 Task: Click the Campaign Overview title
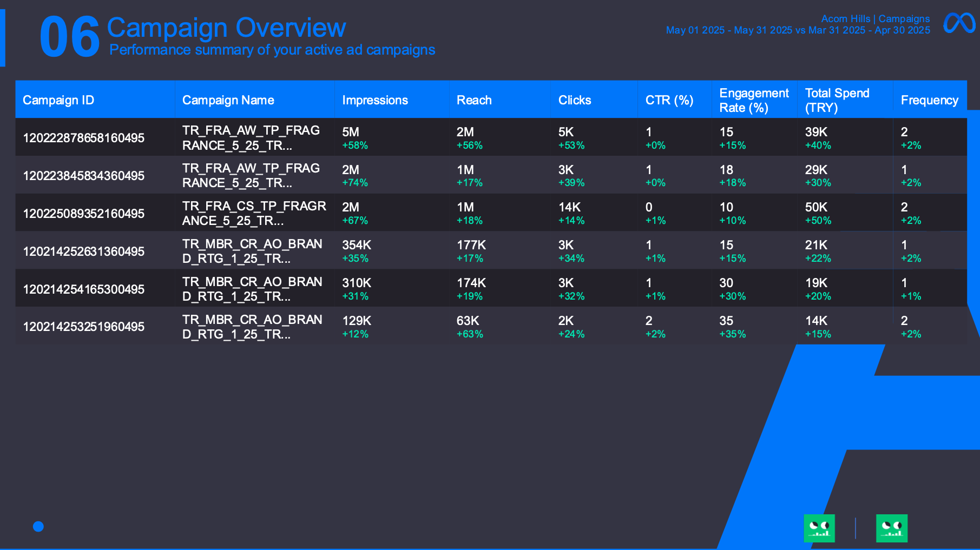[x=226, y=28]
